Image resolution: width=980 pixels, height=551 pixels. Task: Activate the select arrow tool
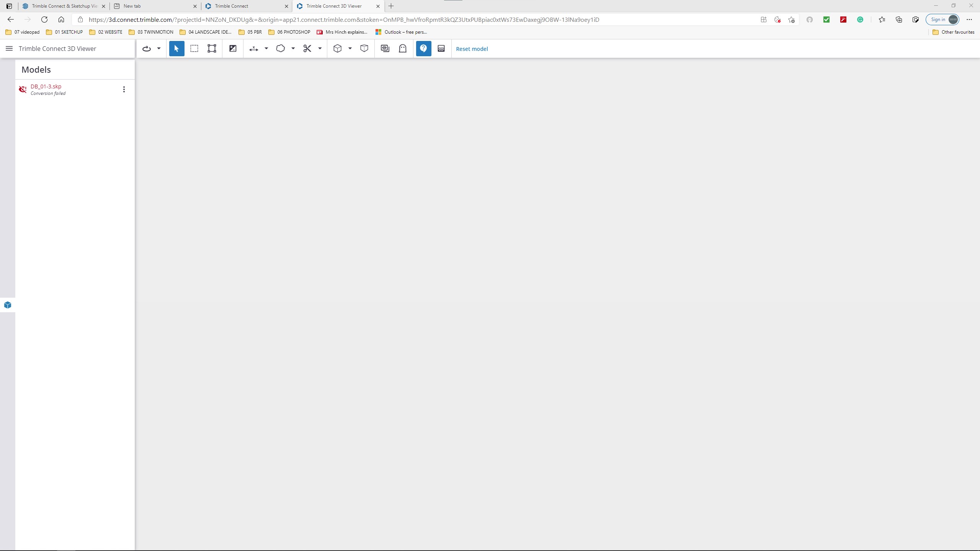176,49
